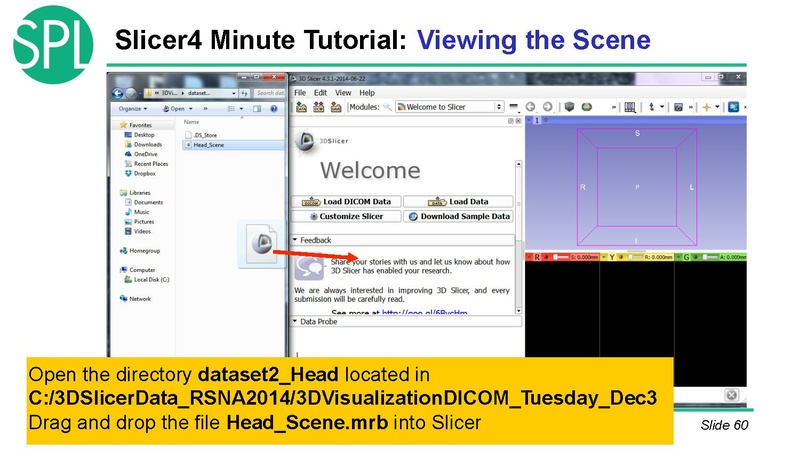Click the Save Data toolbar icon in Slicer
This screenshot has height=450, width=800.
click(x=336, y=107)
